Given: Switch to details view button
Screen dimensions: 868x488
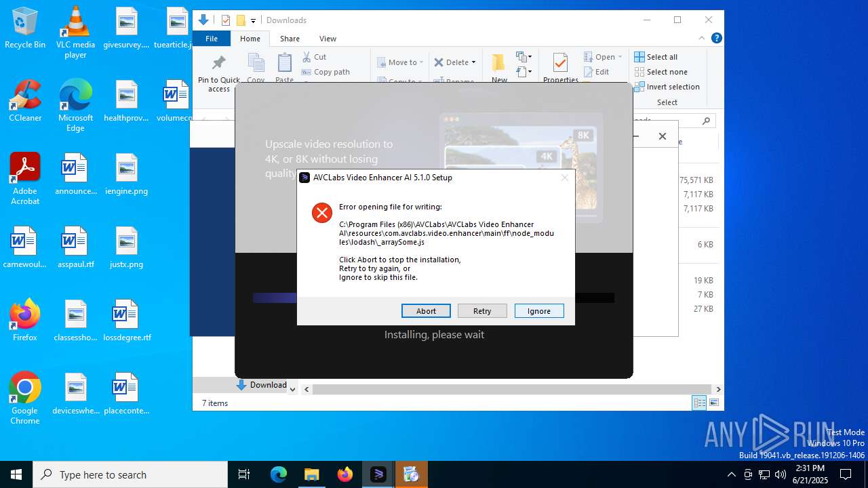Looking at the screenshot, I should [x=699, y=403].
